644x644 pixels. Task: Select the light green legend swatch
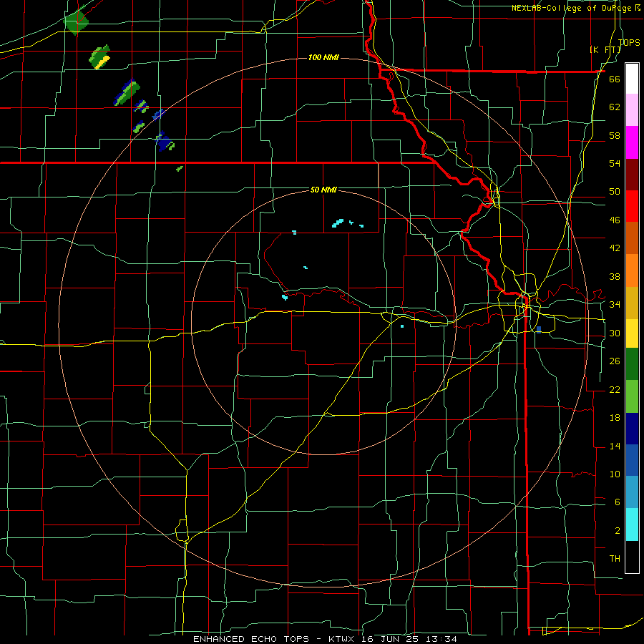[632, 396]
